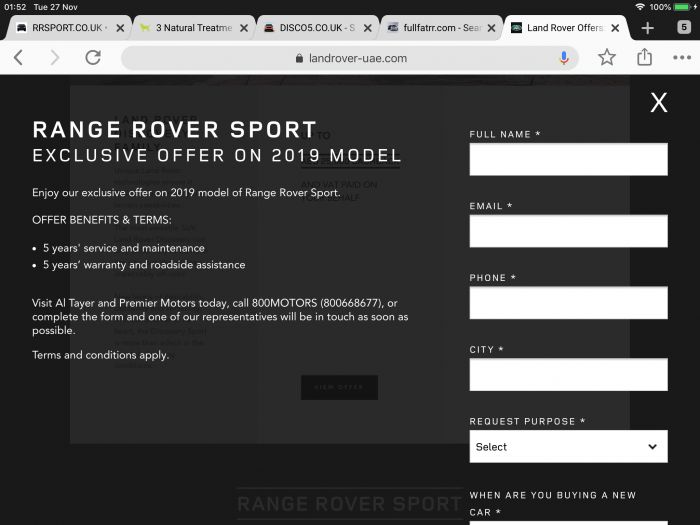Open a new tab with plus icon
The image size is (700, 525).
pyautogui.click(x=647, y=28)
